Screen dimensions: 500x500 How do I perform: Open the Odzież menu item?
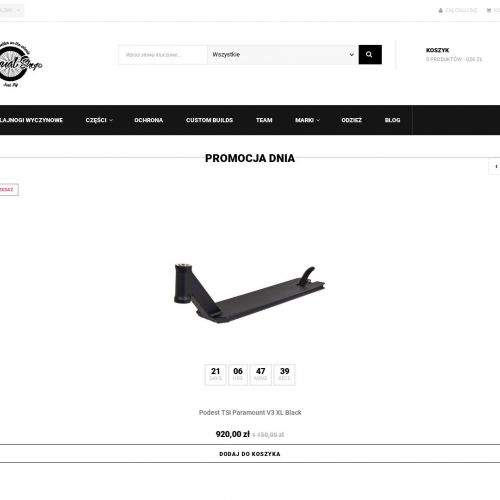point(351,120)
